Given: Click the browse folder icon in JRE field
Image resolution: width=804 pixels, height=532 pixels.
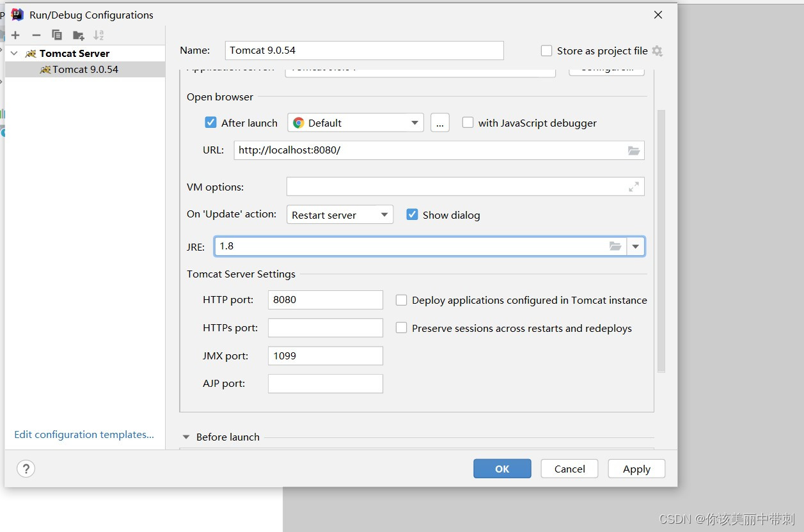Looking at the screenshot, I should point(615,246).
